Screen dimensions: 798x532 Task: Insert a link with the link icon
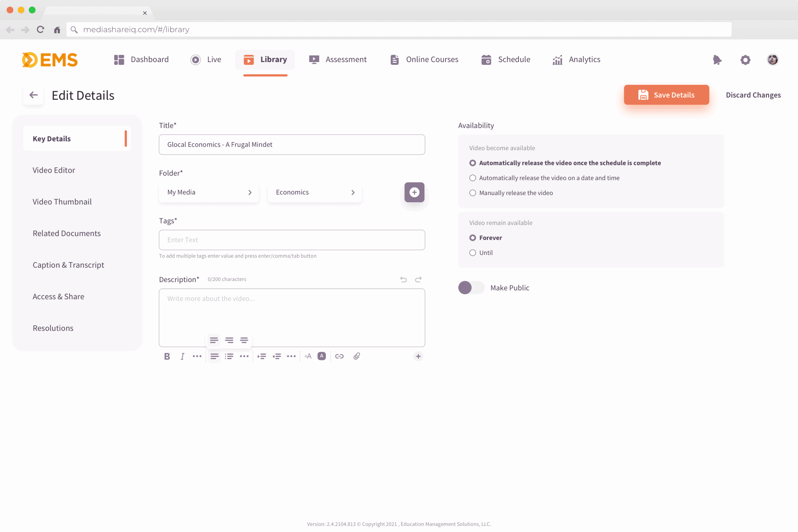click(x=339, y=356)
